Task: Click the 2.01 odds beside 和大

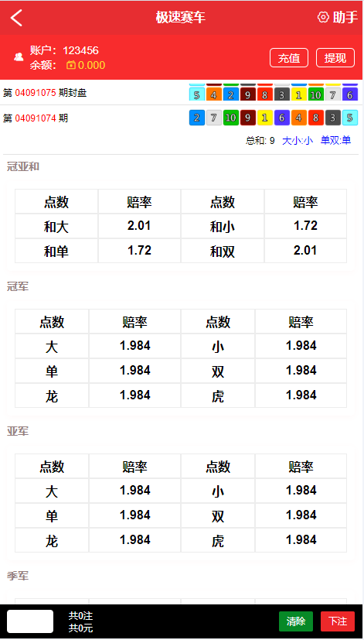Action: 139,226
